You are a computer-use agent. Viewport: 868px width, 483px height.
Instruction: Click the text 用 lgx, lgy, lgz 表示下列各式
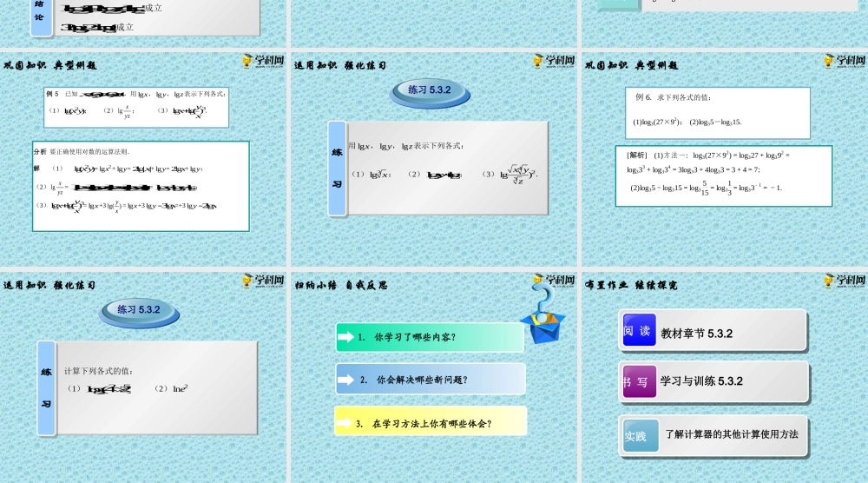(405, 146)
